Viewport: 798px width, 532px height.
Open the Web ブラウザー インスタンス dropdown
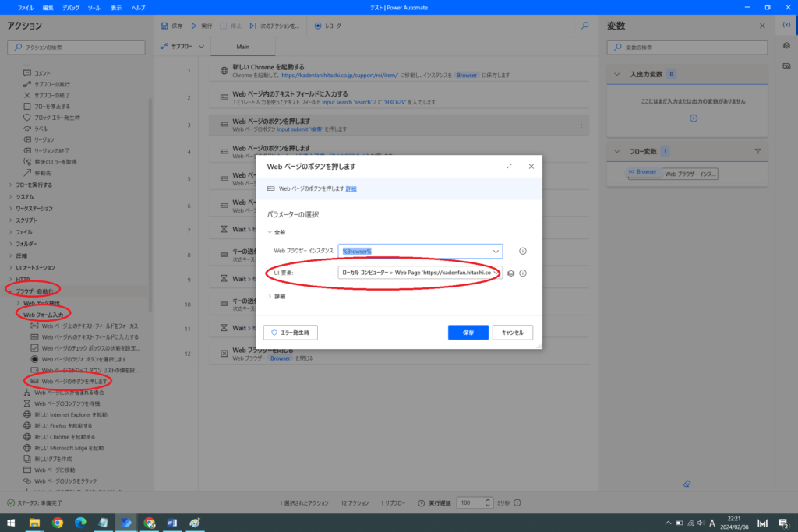point(496,251)
